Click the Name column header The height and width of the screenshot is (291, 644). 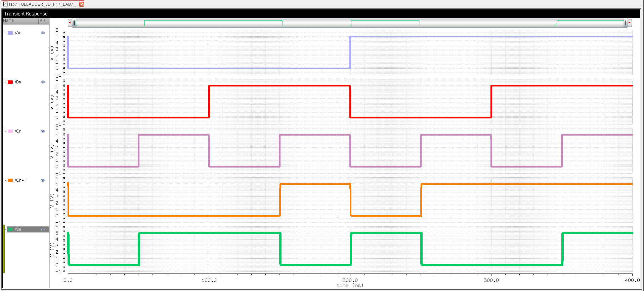pyautogui.click(x=20, y=21)
